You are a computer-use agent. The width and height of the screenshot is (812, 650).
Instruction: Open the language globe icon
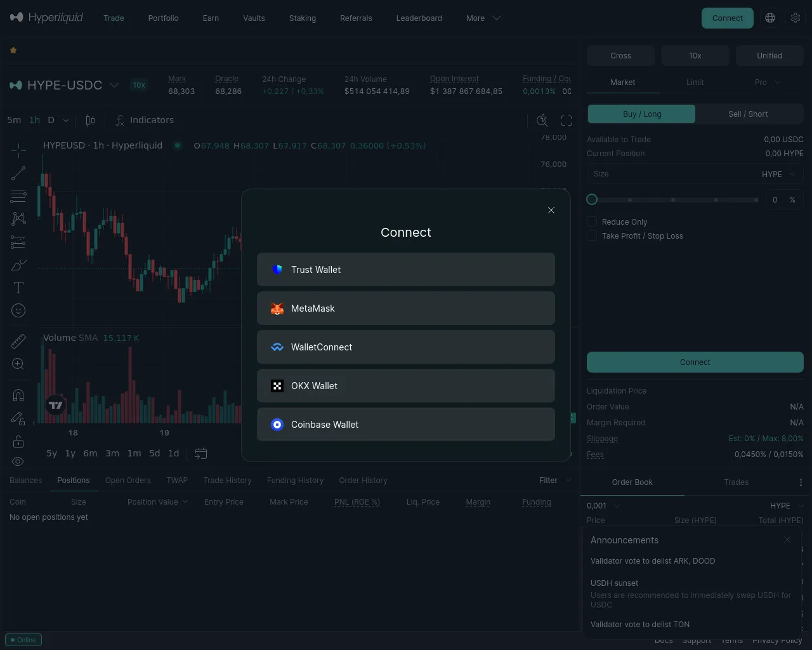(770, 18)
